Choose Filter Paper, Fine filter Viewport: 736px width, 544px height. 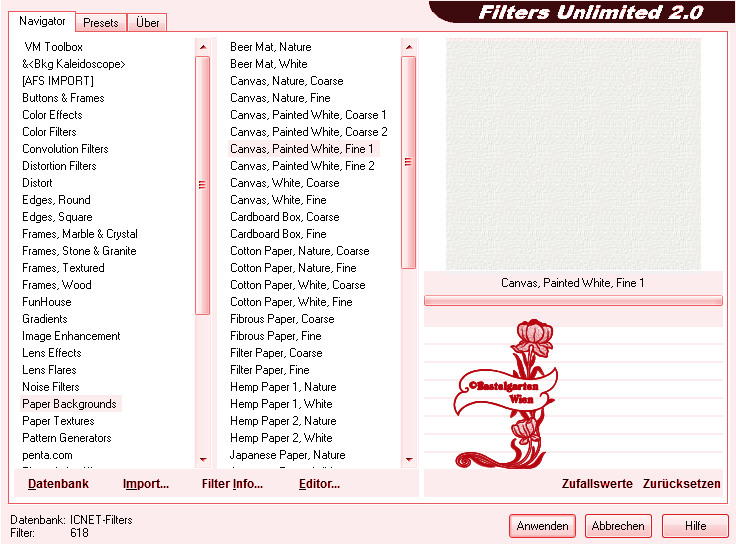click(270, 369)
